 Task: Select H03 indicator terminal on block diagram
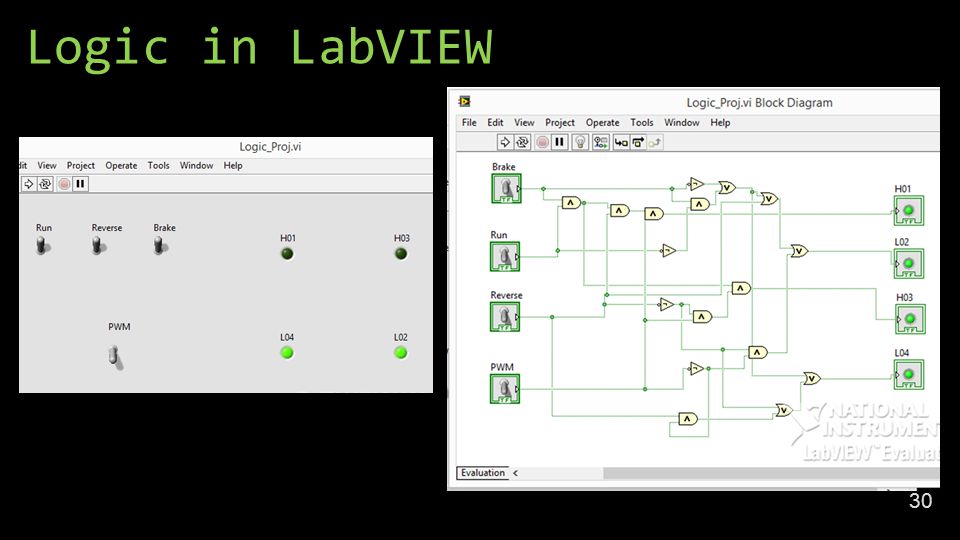pyautogui.click(x=910, y=319)
